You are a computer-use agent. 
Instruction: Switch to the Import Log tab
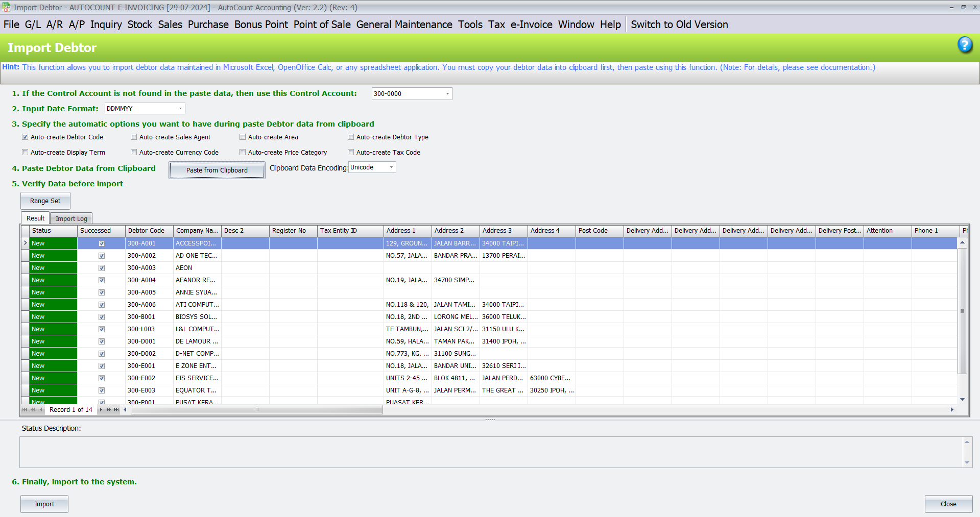[71, 218]
